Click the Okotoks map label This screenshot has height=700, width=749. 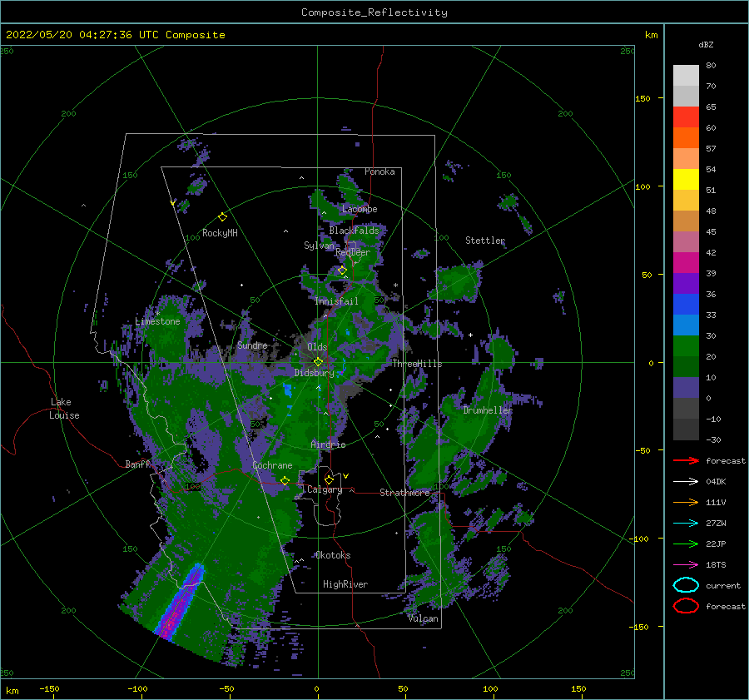[333, 555]
